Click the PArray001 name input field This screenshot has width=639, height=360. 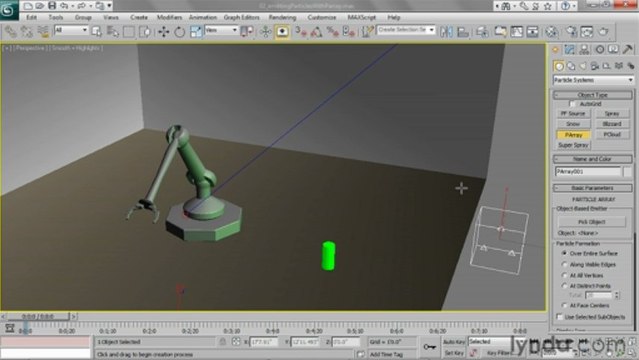588,172
